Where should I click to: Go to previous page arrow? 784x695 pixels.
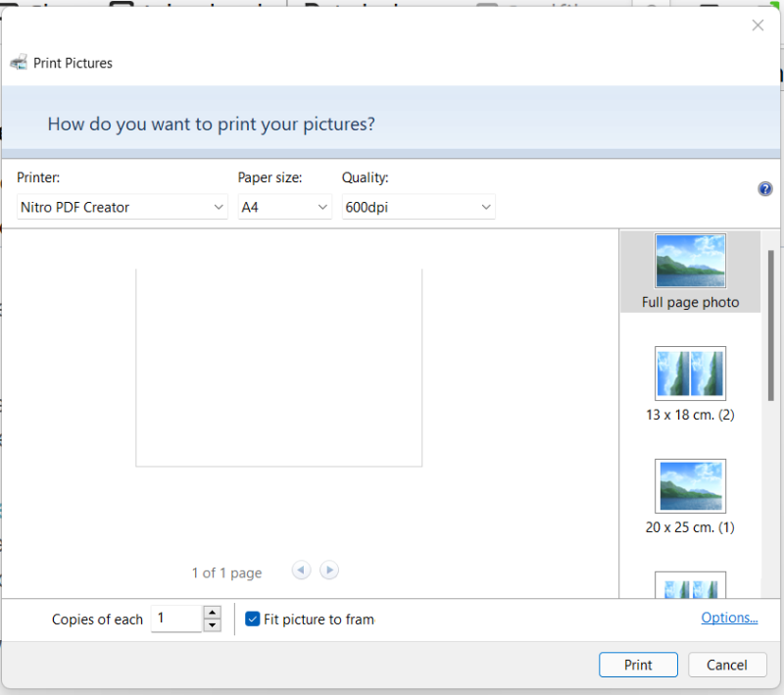tap(302, 571)
